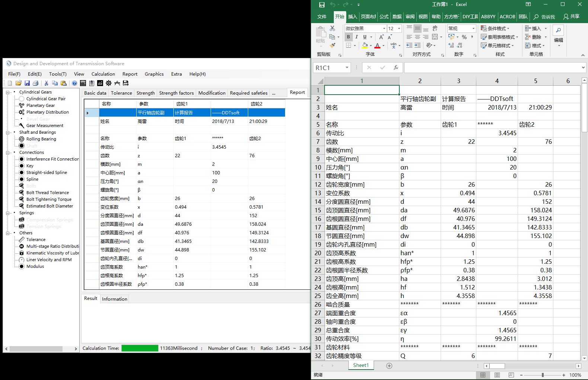
Task: Click the gear Settings icon in DDTsoft toolbar
Action: [x=109, y=83]
